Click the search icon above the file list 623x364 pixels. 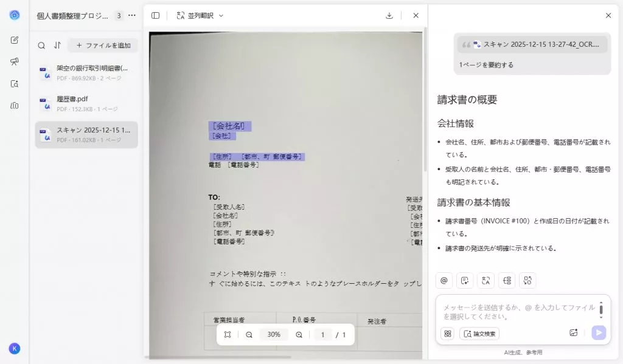[40, 45]
